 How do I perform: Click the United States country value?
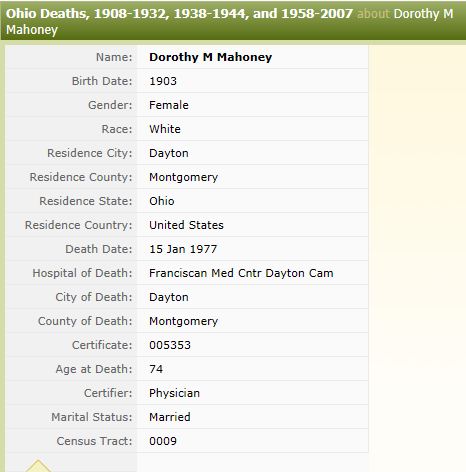pyautogui.click(x=186, y=225)
